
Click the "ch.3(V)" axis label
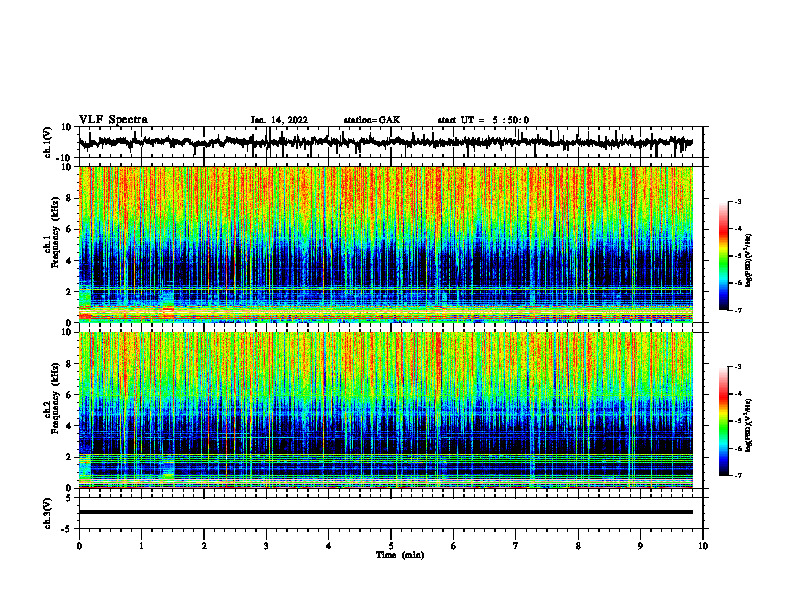point(47,513)
